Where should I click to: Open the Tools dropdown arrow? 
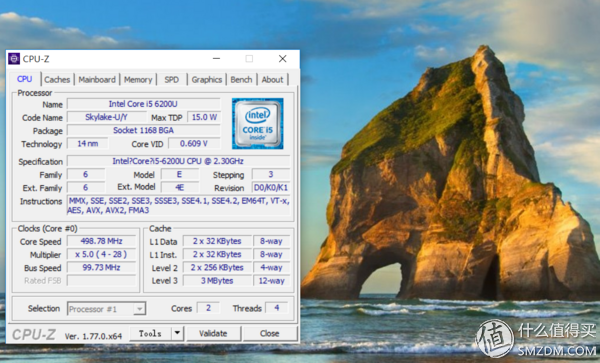pos(177,333)
